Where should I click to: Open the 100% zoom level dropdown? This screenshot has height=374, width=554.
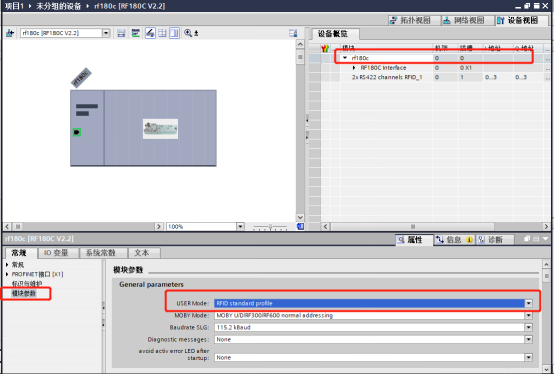coord(240,227)
